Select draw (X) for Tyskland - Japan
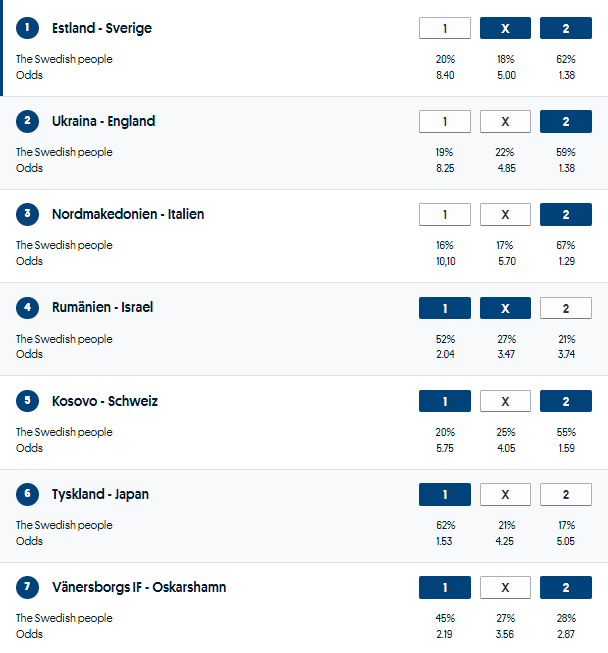Screen dimensions: 608x653 click(505, 494)
